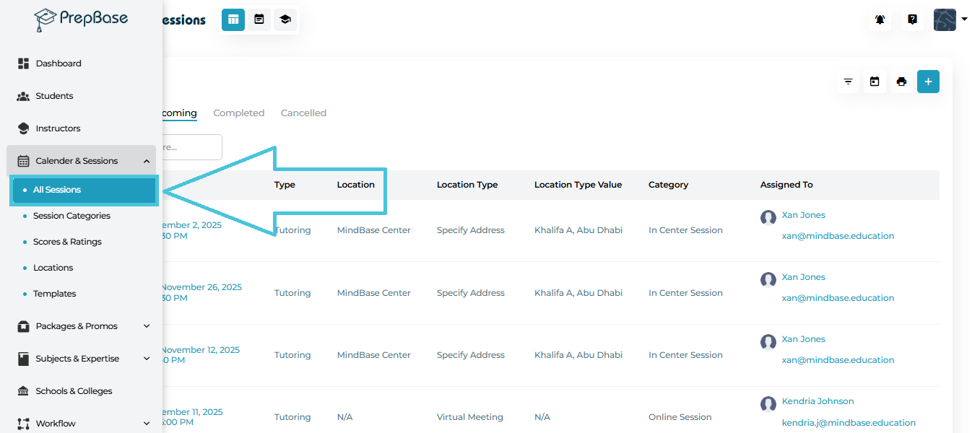Open Kendria Johnson assignee link
Screen dimensions: 980x433
818,401
